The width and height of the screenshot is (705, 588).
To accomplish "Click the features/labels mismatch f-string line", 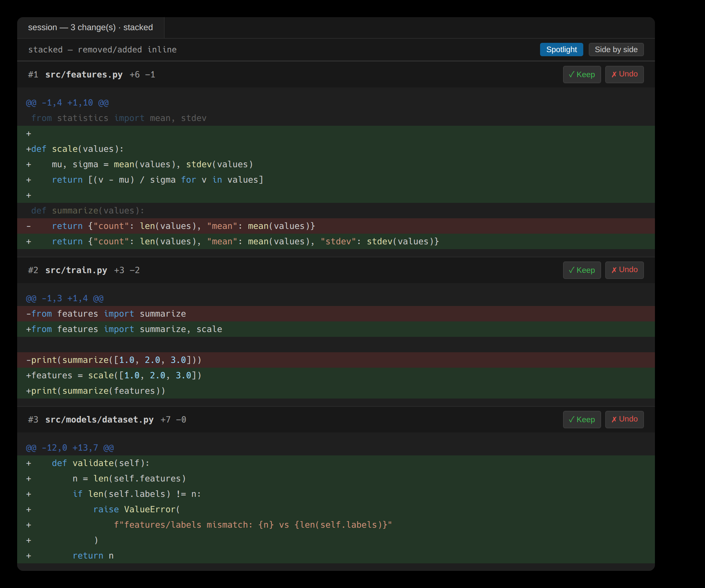I will (336, 525).
